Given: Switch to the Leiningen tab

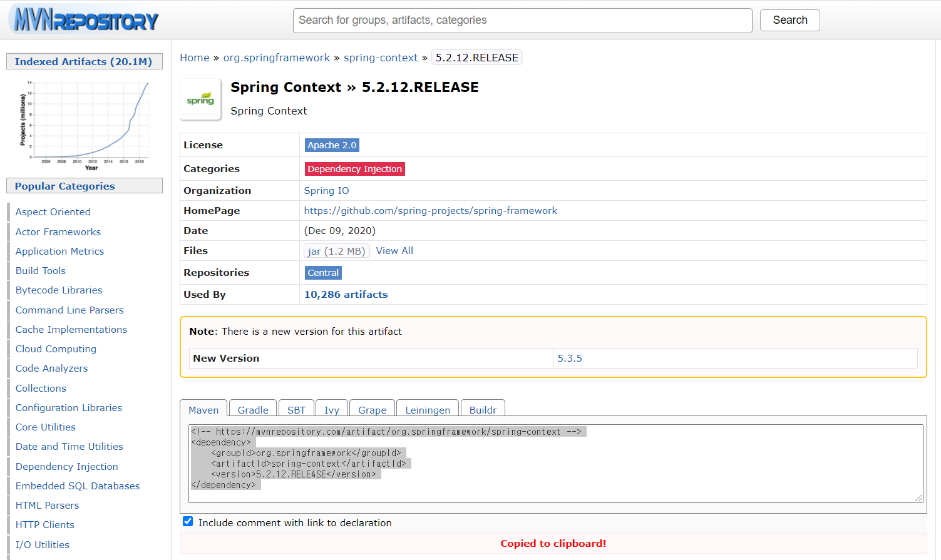Looking at the screenshot, I should [428, 410].
